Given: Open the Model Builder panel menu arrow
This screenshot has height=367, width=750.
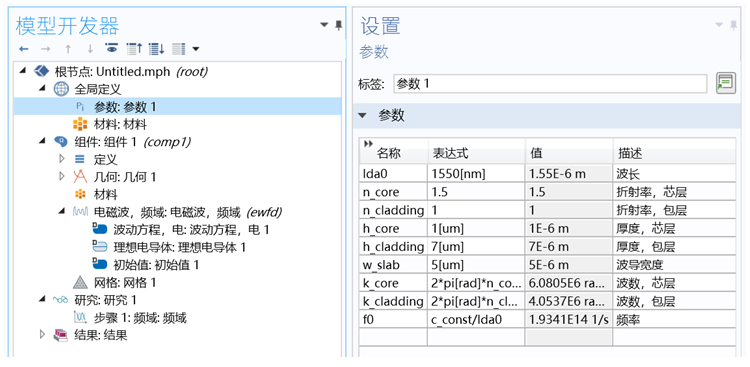Looking at the screenshot, I should [x=324, y=25].
